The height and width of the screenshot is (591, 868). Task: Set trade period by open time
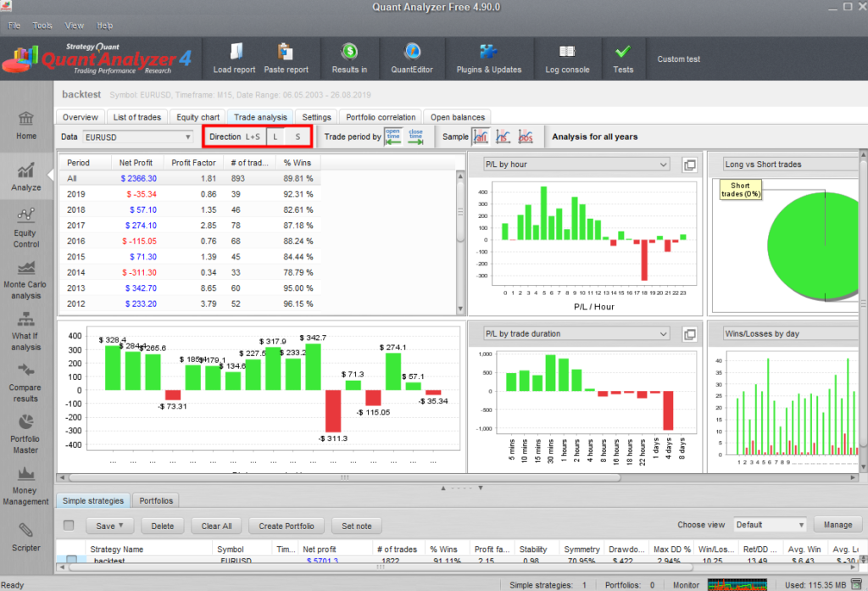(x=393, y=137)
